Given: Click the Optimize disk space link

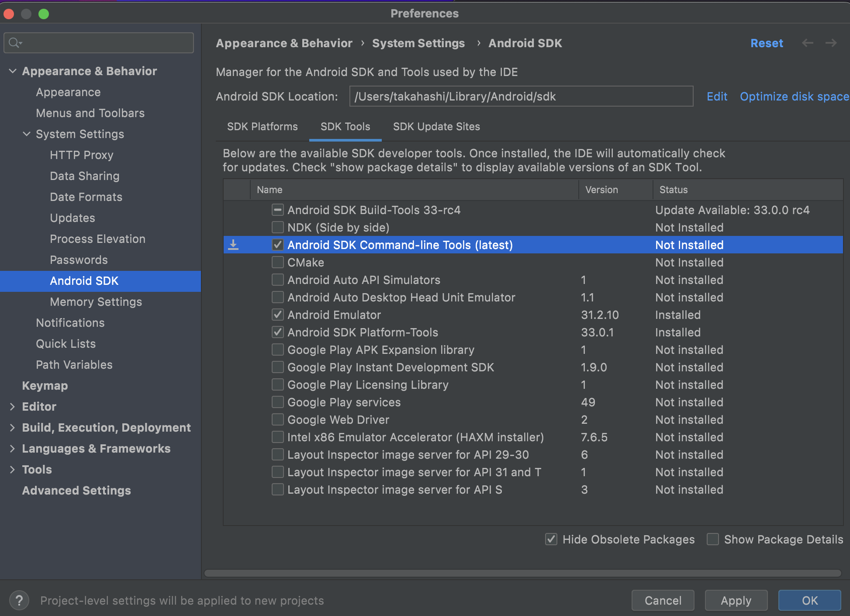Looking at the screenshot, I should point(794,97).
